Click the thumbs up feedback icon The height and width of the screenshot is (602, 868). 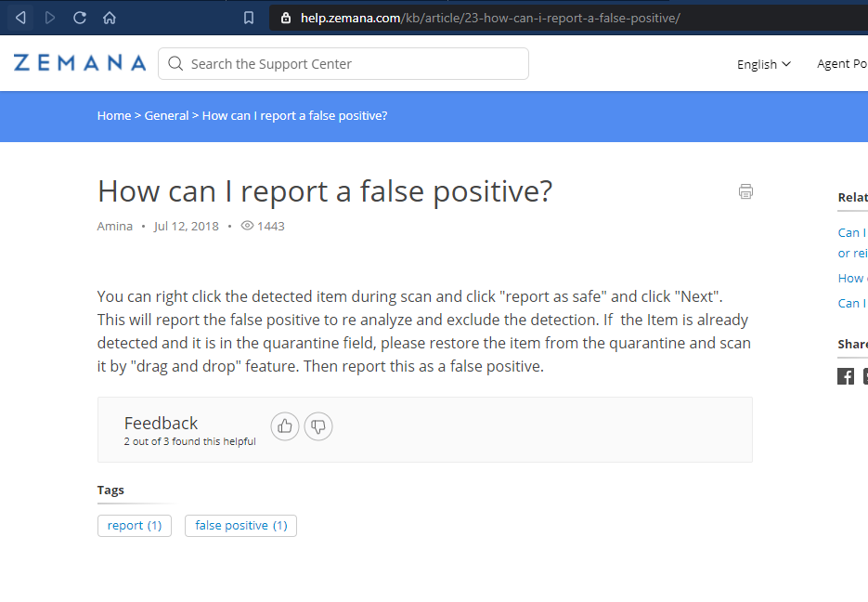click(285, 426)
